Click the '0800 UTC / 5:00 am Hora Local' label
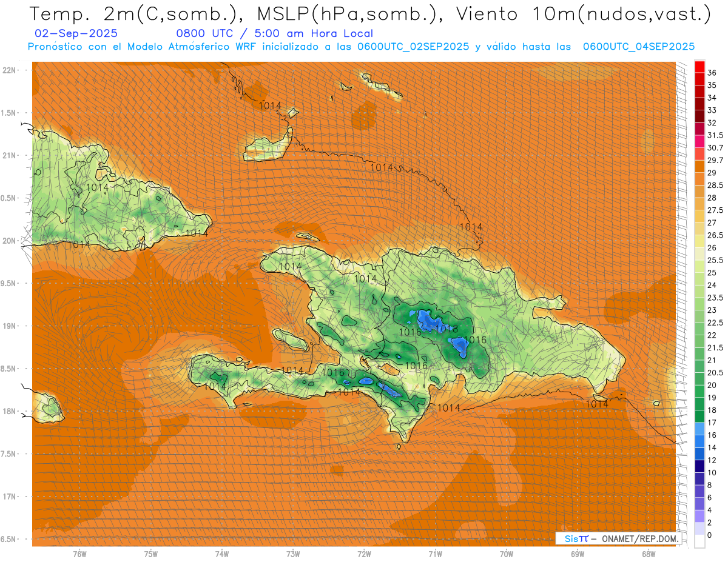 pyautogui.click(x=275, y=33)
